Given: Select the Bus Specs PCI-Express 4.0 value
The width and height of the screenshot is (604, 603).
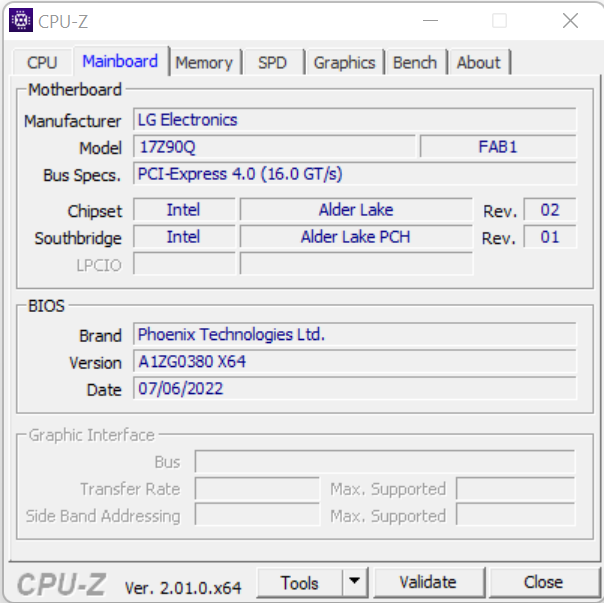Looking at the screenshot, I should 355,173.
